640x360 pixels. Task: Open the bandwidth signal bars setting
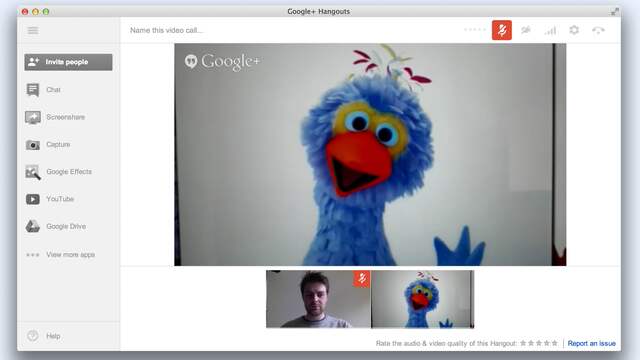[550, 30]
